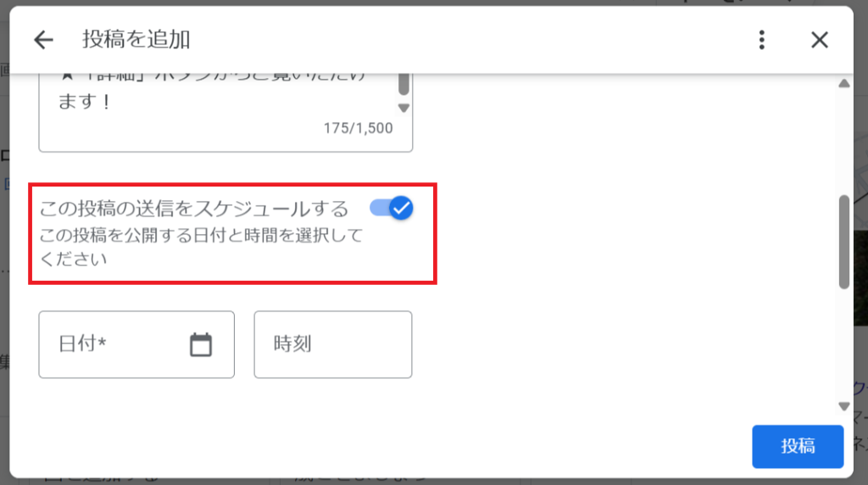Go back using the left arrow icon

tap(43, 40)
